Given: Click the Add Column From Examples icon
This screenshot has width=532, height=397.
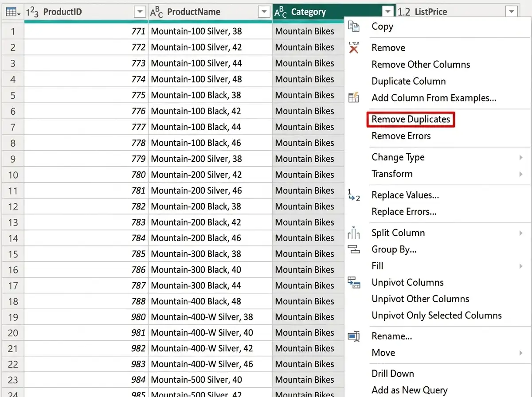Looking at the screenshot, I should [x=354, y=98].
